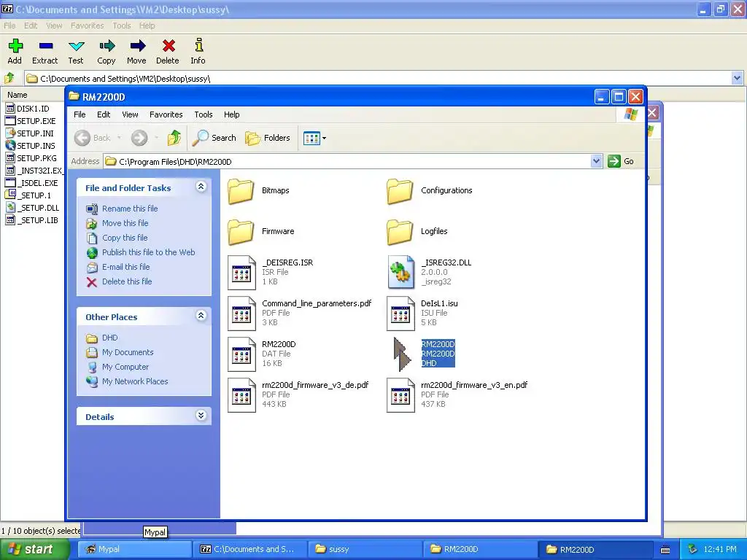The width and height of the screenshot is (747, 560).
Task: Open Favorites menu in RM2200D window
Action: pyautogui.click(x=166, y=114)
